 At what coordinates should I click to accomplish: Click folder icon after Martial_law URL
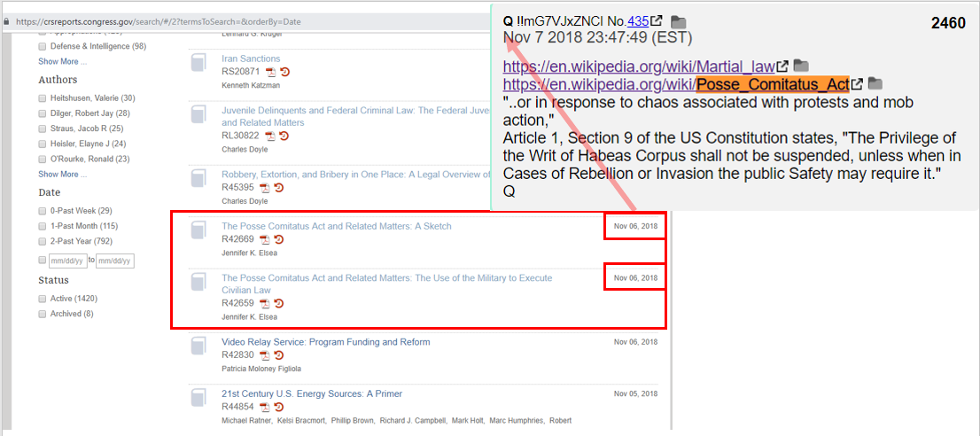click(801, 66)
